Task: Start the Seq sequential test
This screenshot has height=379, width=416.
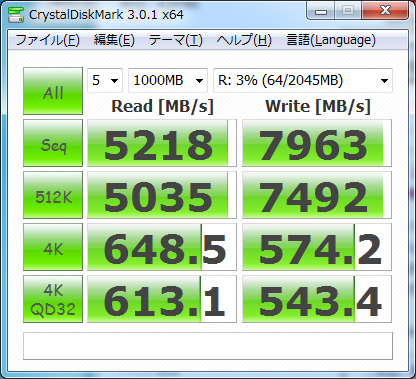Action: point(53,143)
